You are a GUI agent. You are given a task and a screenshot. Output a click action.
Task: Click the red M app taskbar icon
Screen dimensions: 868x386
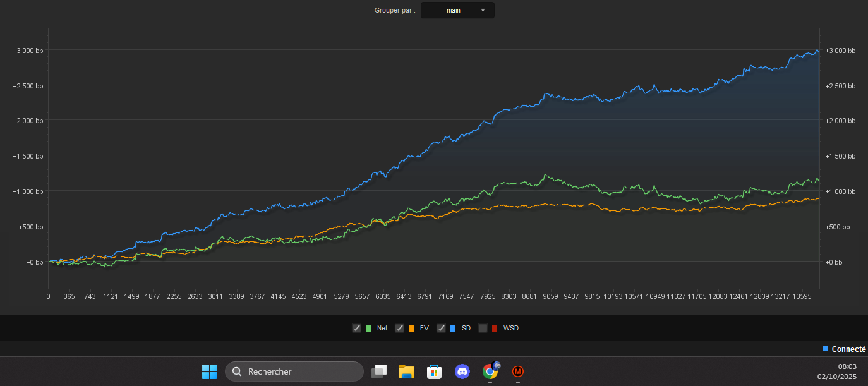(518, 371)
